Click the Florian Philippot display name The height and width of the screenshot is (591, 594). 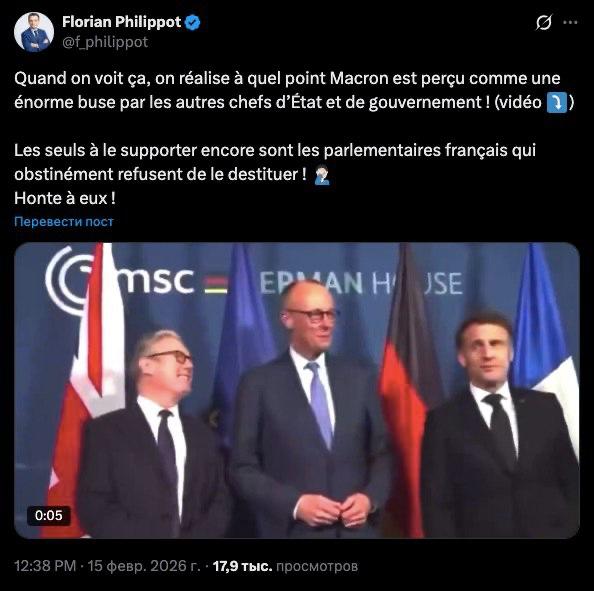122,22
